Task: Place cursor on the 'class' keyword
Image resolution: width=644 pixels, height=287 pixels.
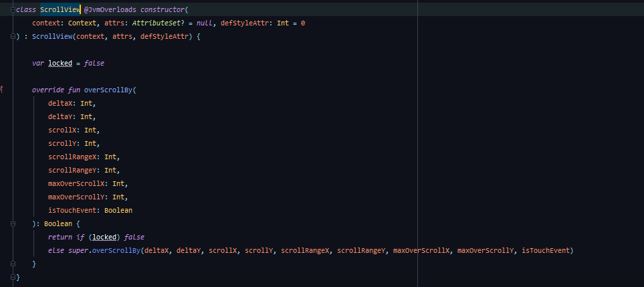Action: [x=26, y=10]
